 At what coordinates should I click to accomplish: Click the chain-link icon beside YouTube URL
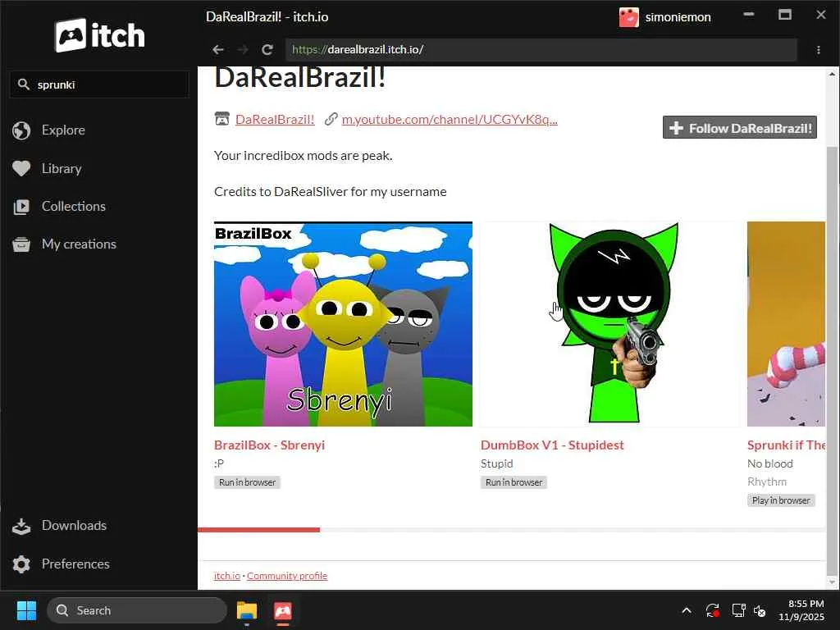coord(331,119)
